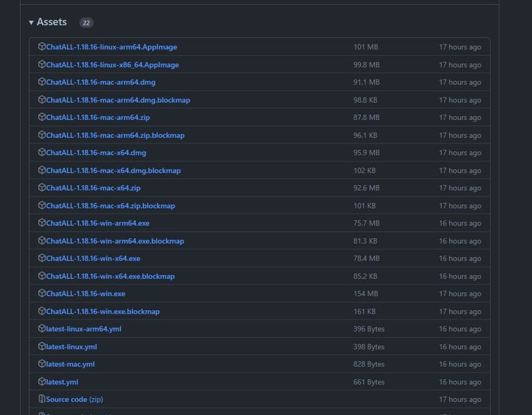Click the 101 MB file size
The height and width of the screenshot is (415, 532).
[366, 47]
